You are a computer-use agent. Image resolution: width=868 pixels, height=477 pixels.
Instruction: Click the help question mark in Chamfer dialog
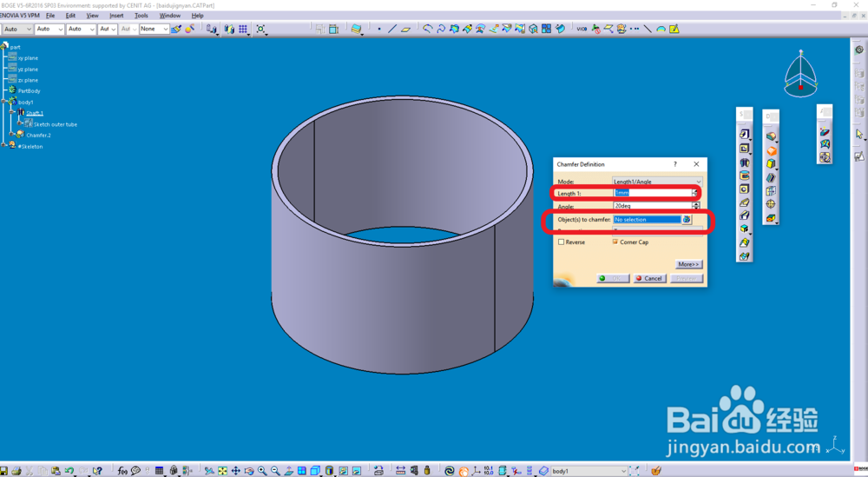click(x=674, y=164)
